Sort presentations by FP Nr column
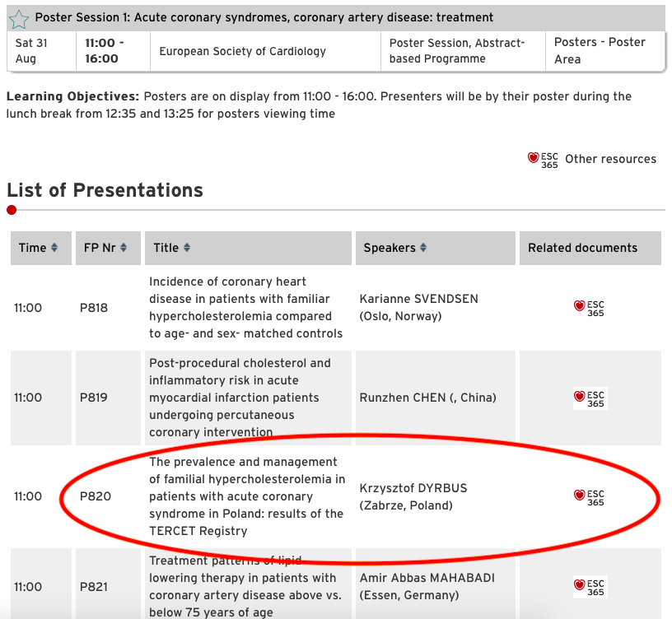Screen dimensions: 672x619 click(x=124, y=248)
